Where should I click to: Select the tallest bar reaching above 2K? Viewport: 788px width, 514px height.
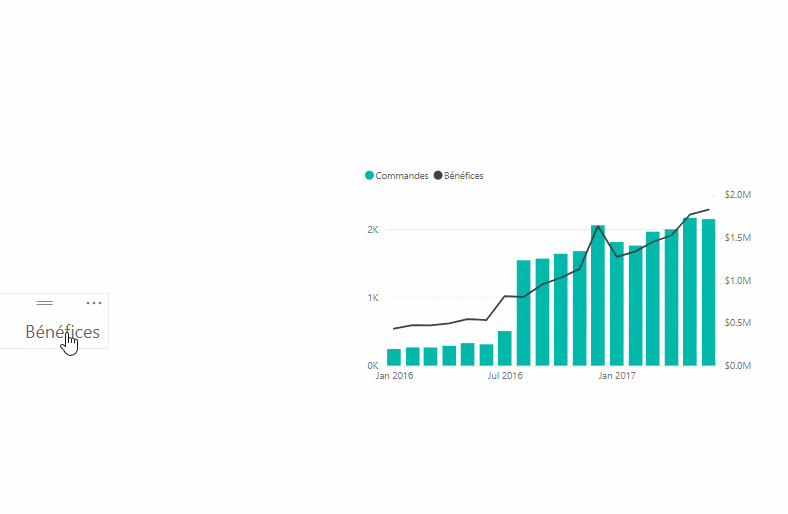point(690,291)
